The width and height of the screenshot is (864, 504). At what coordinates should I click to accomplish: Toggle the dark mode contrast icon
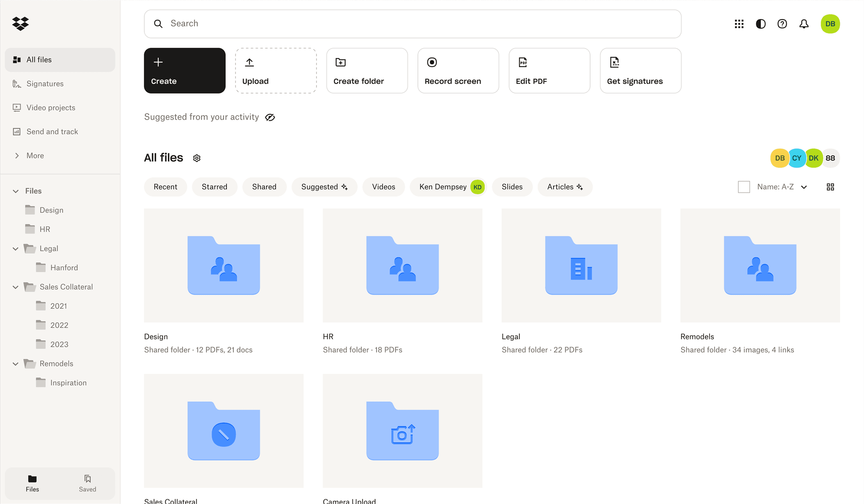(x=760, y=24)
